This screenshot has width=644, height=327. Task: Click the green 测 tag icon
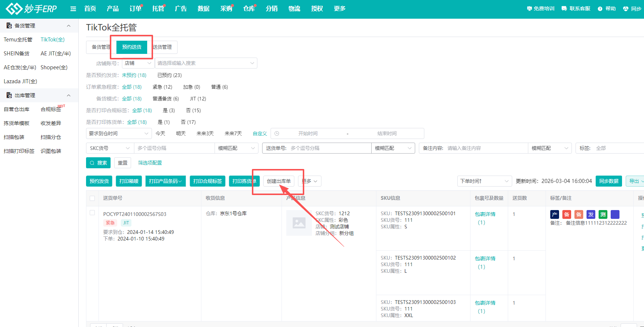coord(603,214)
